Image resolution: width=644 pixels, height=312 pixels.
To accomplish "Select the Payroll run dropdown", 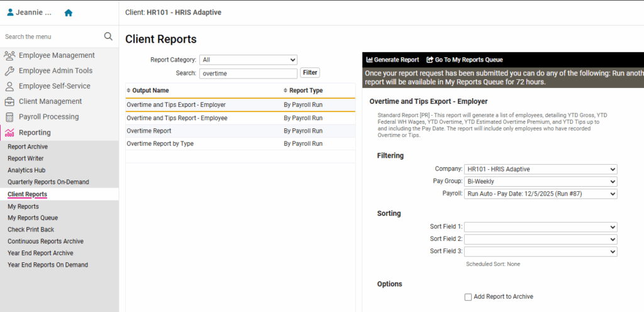I will click(x=540, y=194).
